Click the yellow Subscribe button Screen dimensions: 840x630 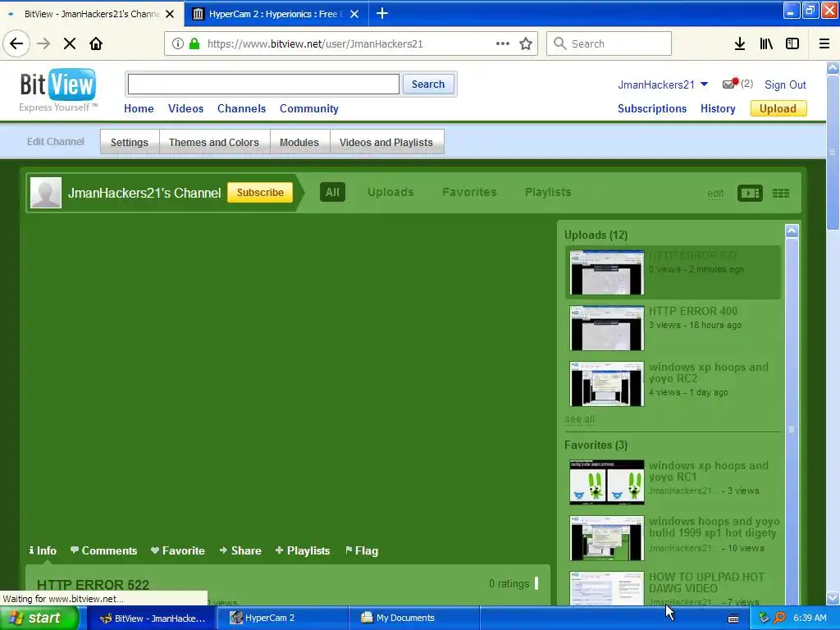(260, 192)
